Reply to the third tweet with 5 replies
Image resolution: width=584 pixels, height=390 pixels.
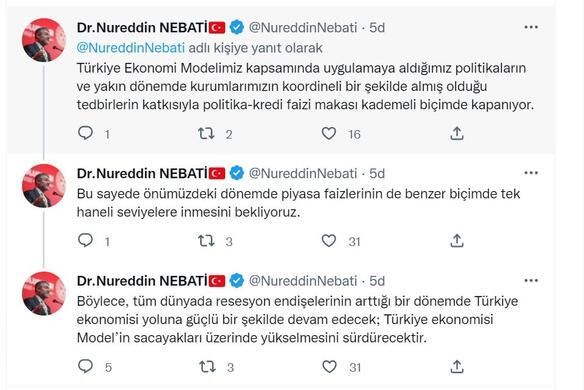[x=85, y=366]
